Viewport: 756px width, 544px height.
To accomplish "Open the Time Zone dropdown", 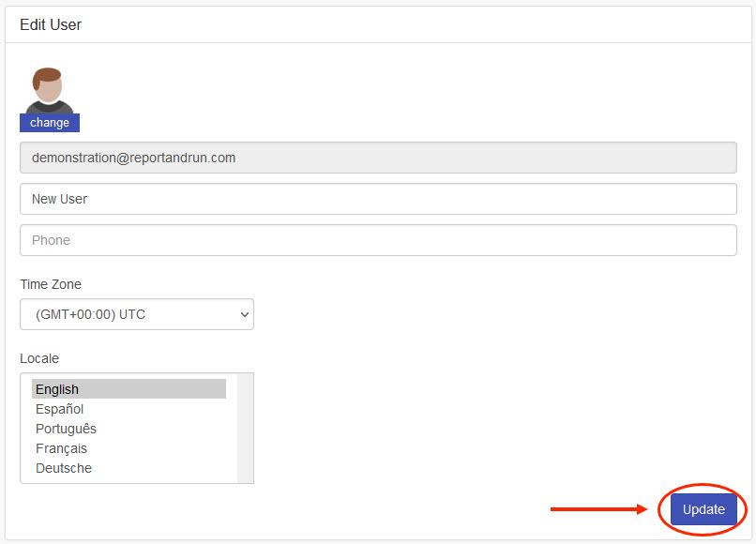I will [x=136, y=314].
